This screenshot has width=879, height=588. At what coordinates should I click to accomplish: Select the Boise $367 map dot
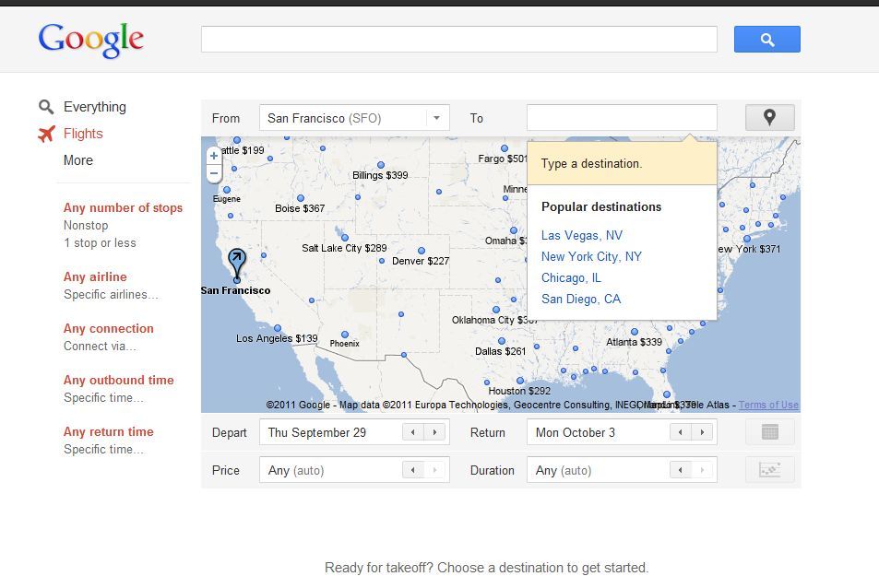coord(301,198)
